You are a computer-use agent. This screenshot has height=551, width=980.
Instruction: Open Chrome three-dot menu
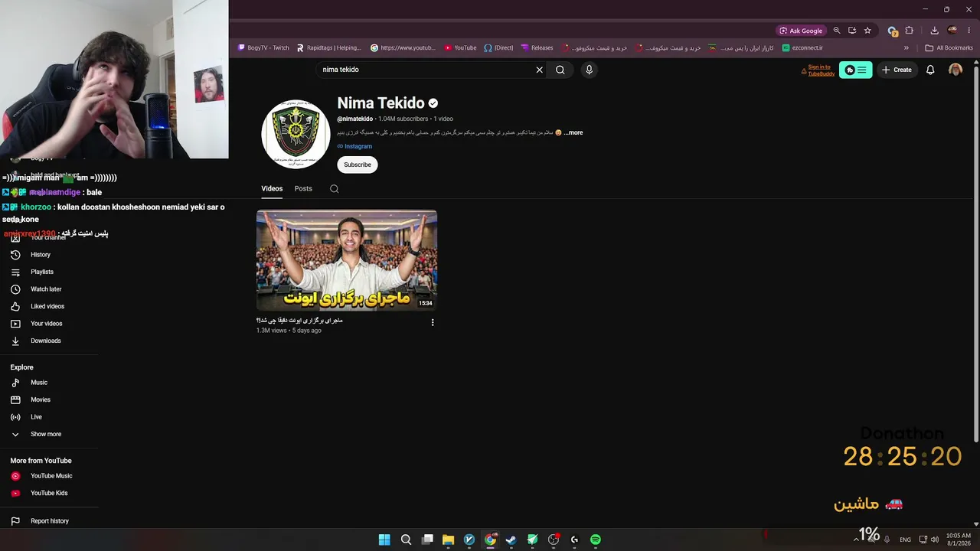pos(969,31)
